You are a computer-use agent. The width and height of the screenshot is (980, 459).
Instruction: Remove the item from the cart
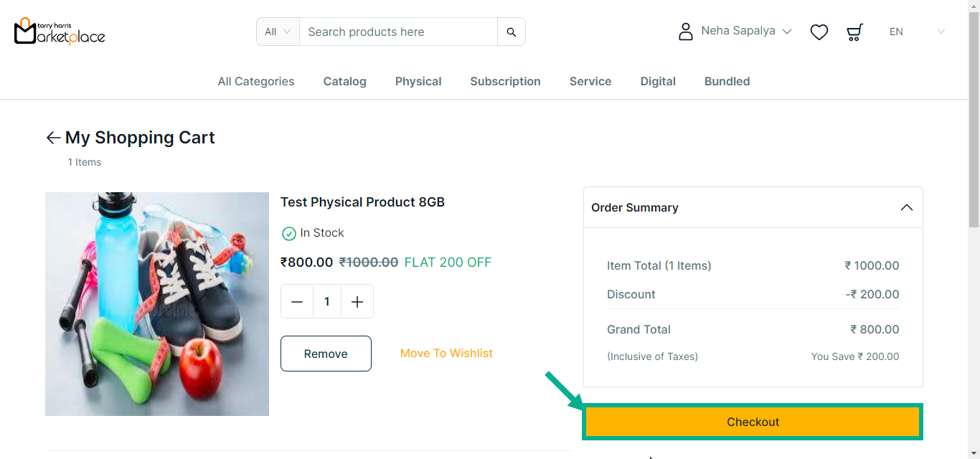coord(326,354)
